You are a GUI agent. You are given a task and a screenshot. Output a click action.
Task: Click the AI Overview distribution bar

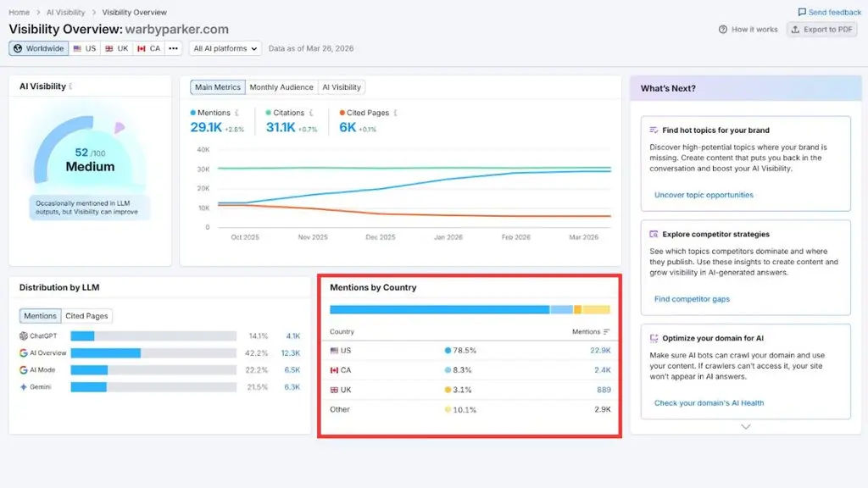(153, 353)
